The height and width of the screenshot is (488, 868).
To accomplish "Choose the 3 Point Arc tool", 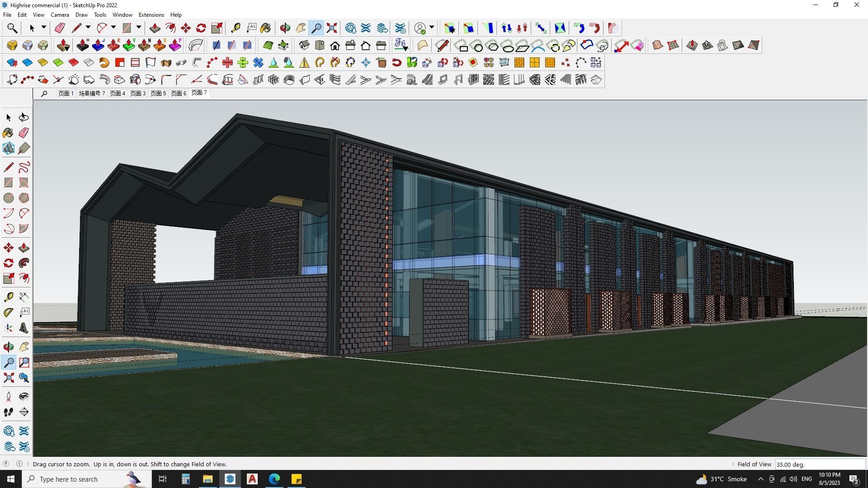I will pos(9,229).
